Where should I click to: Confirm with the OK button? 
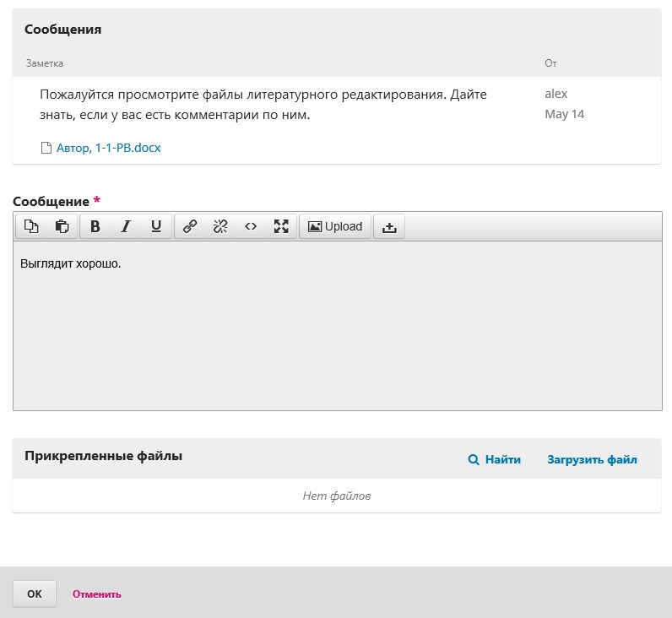35,594
